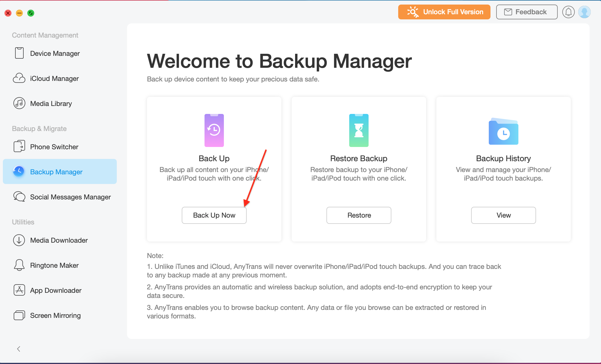601x364 pixels.
Task: Click Back Up Now
Action: [x=214, y=215]
